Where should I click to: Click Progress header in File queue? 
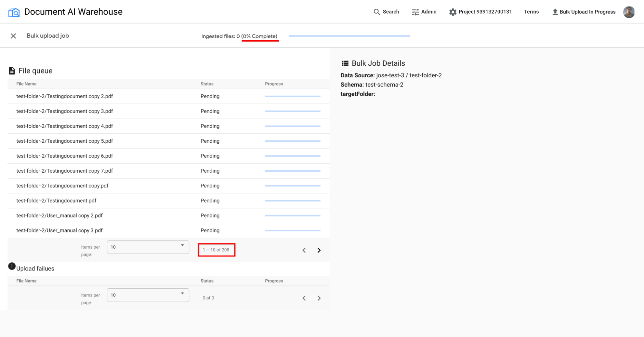pyautogui.click(x=274, y=84)
